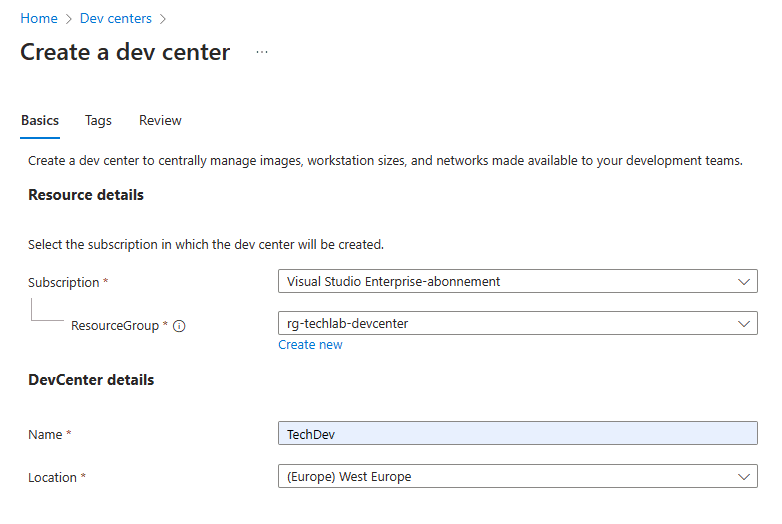
Task: Open the ellipsis more options menu
Action: pos(262,52)
